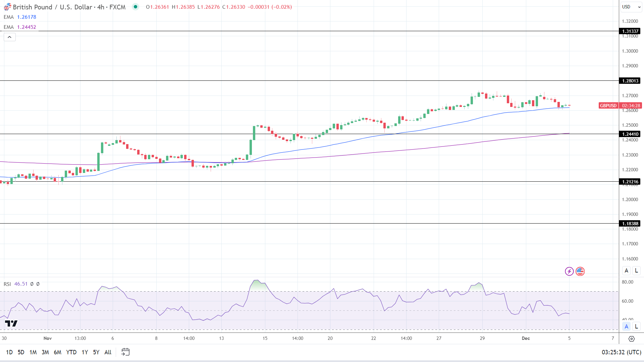Click the 1.28013 horizontal price label
Screen dimensions: 644x362
[x=630, y=81]
